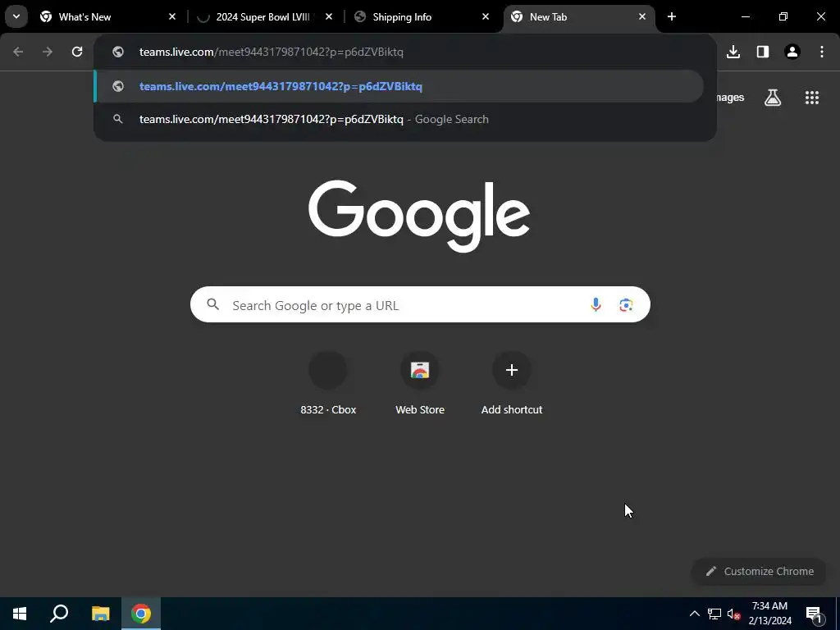Choose the Google Search suggestion for teams.live.com
Viewport: 840px width, 630px height.
(x=399, y=119)
